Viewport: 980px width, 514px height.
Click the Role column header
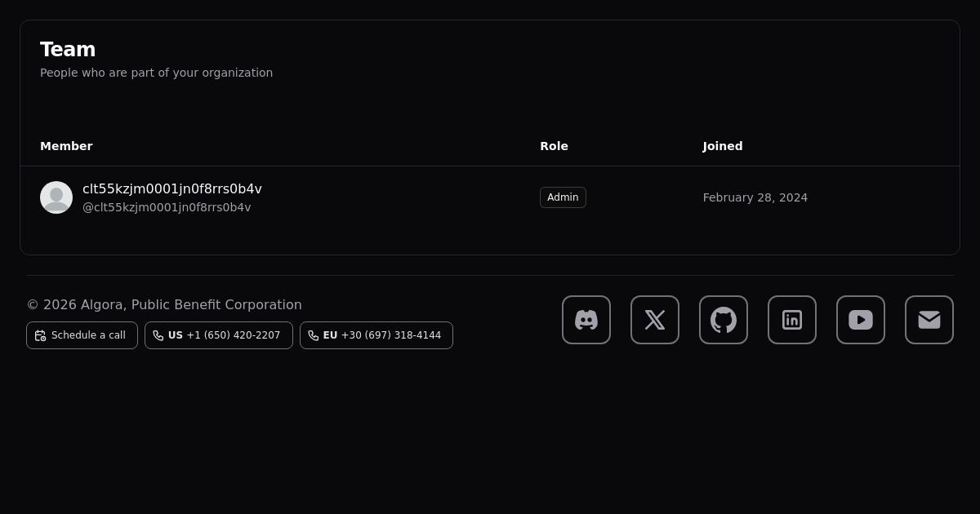[x=554, y=146]
